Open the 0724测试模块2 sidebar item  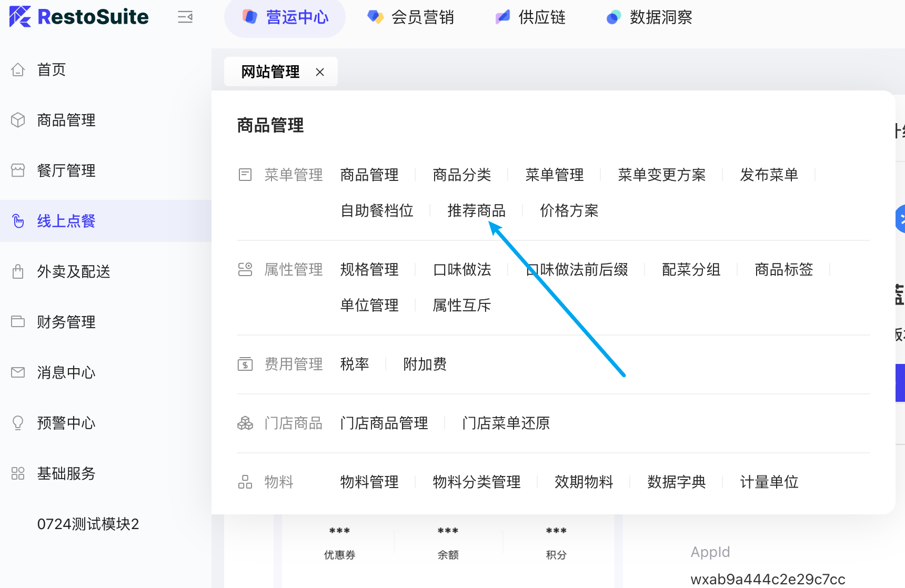coord(88,524)
